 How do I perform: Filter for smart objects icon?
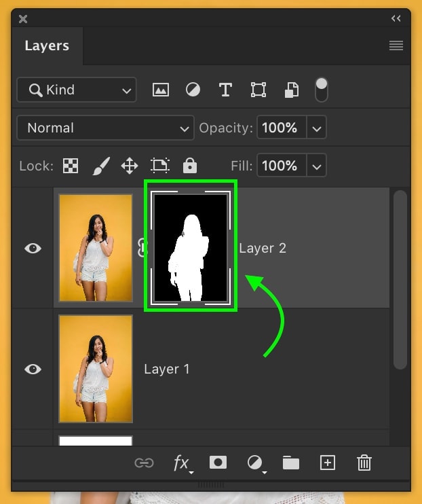coord(292,90)
